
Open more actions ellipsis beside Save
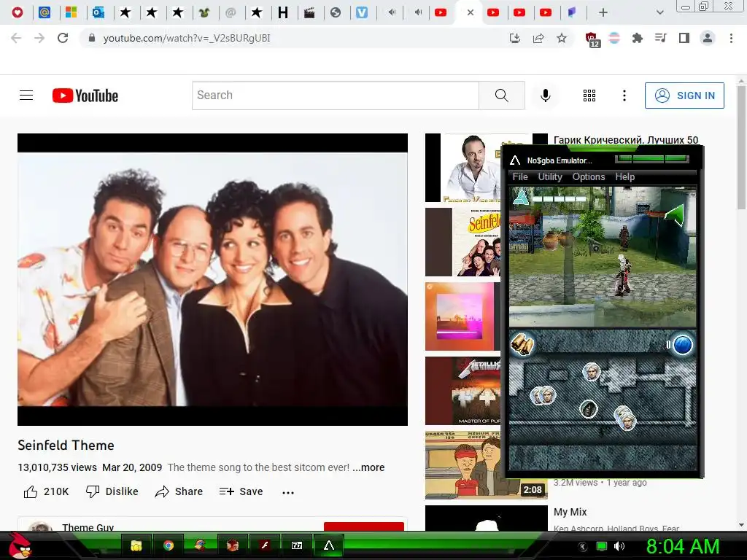tap(287, 492)
